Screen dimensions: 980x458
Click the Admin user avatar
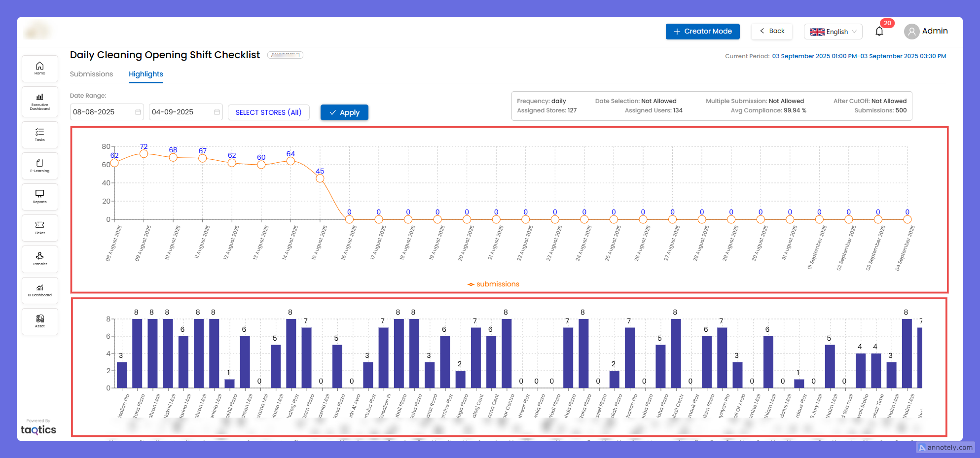[911, 32]
